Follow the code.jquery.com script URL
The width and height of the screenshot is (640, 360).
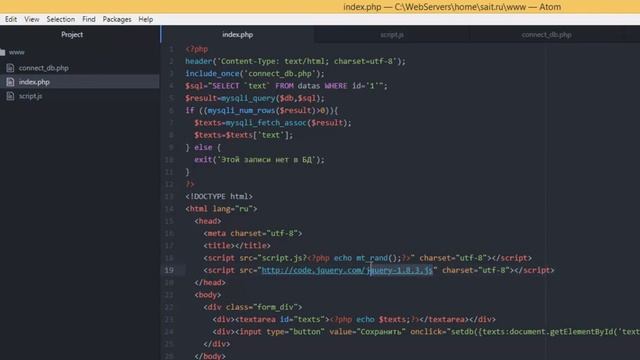(x=347, y=270)
